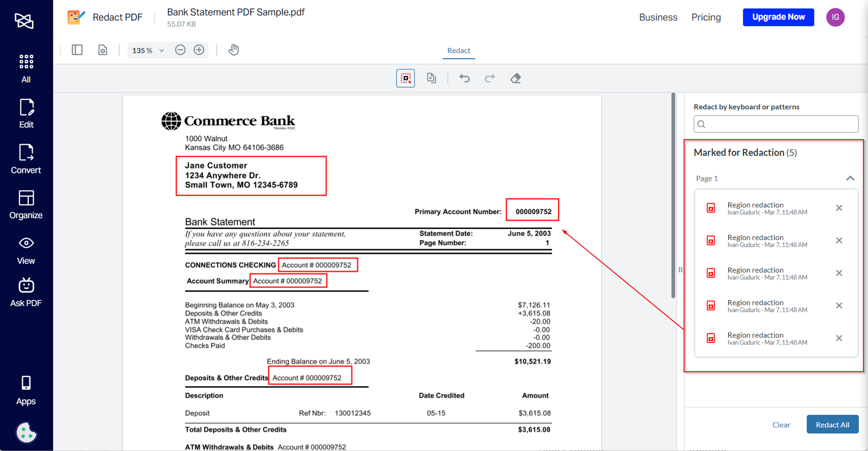Click the Statement Date June 5, 2003
This screenshot has height=451, width=868.
(x=529, y=233)
